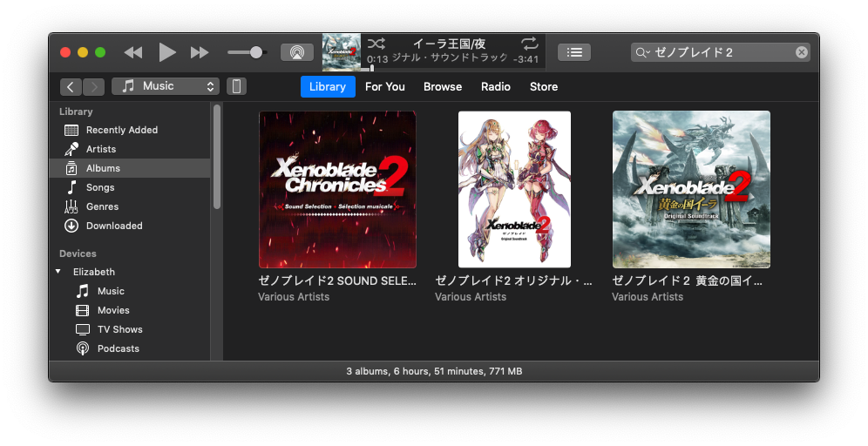868x446 pixels.
Task: Select Podcasts under Elizabeth device
Action: [x=118, y=348]
